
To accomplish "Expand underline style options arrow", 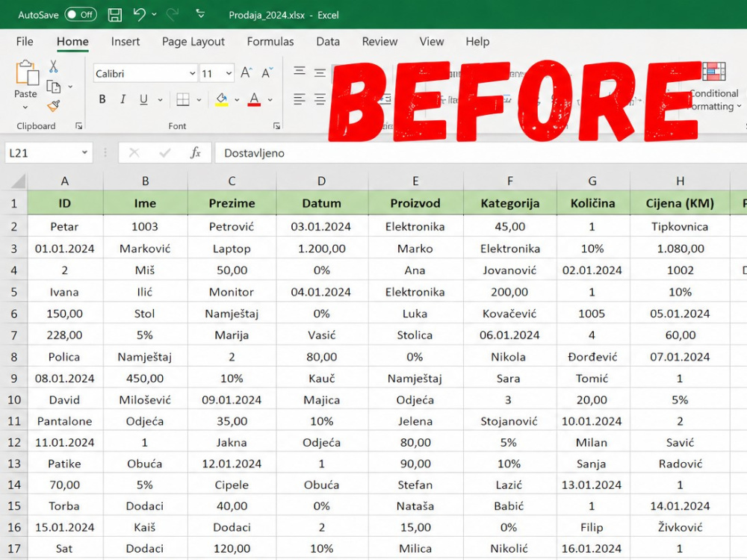I will click(160, 100).
